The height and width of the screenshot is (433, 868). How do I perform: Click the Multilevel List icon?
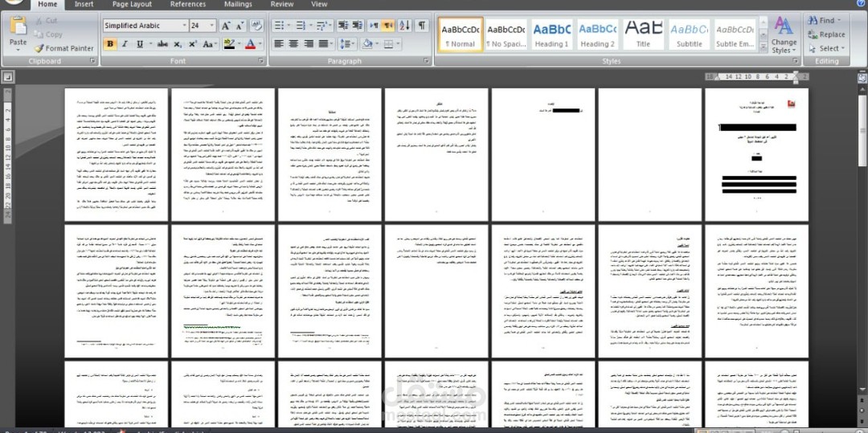322,26
